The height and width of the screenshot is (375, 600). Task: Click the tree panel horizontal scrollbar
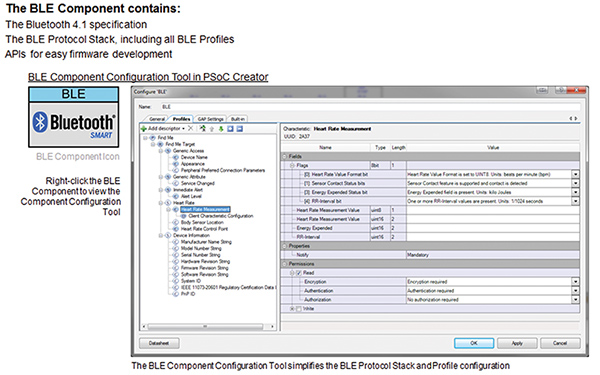click(208, 327)
